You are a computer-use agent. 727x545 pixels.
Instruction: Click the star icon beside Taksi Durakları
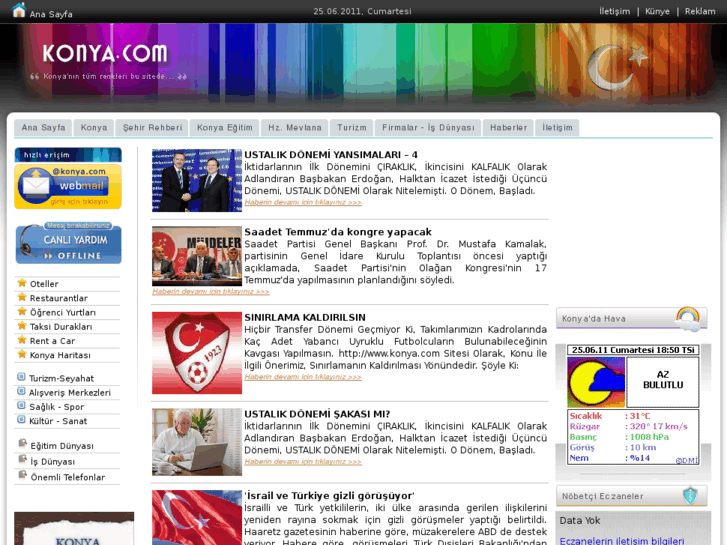tap(22, 326)
